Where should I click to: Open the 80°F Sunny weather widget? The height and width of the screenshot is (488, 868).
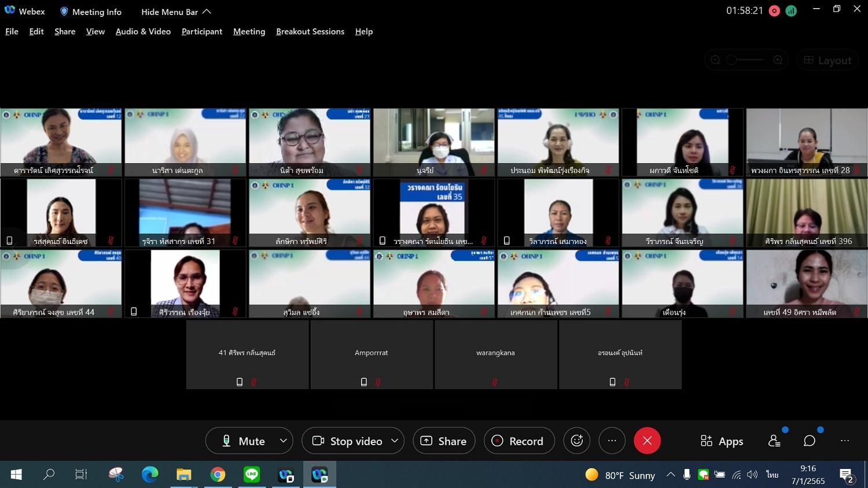pyautogui.click(x=620, y=475)
